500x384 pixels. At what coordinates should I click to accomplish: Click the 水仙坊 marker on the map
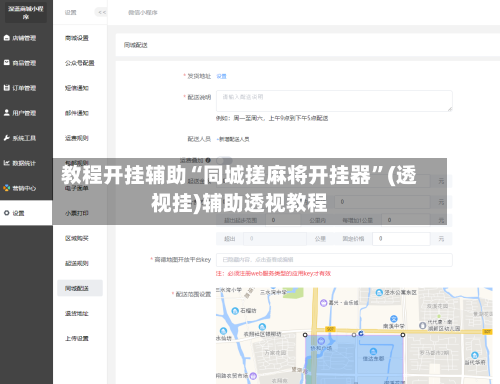224,331
